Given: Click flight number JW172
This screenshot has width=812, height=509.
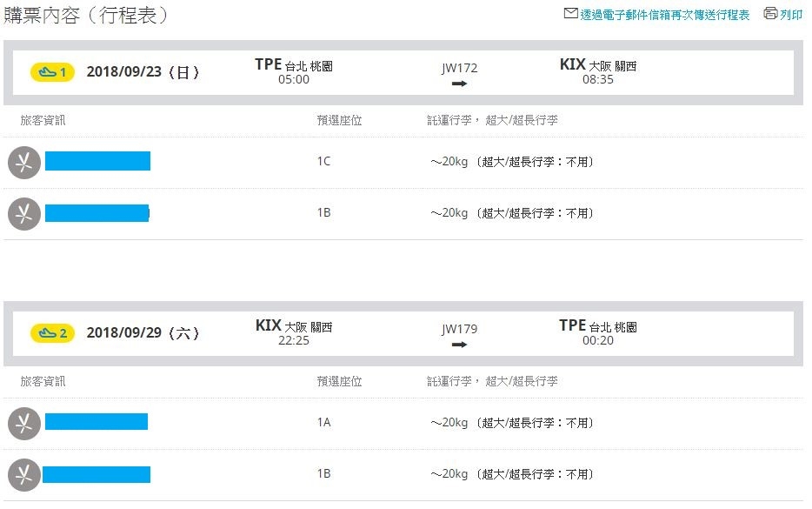Looking at the screenshot, I should tap(460, 68).
